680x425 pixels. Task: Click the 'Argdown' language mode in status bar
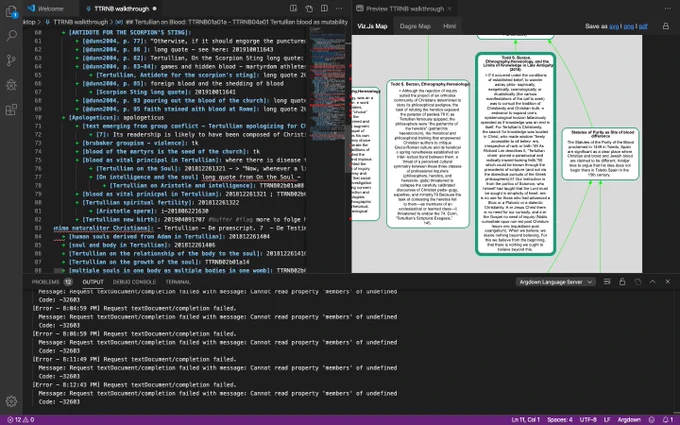tap(629, 420)
